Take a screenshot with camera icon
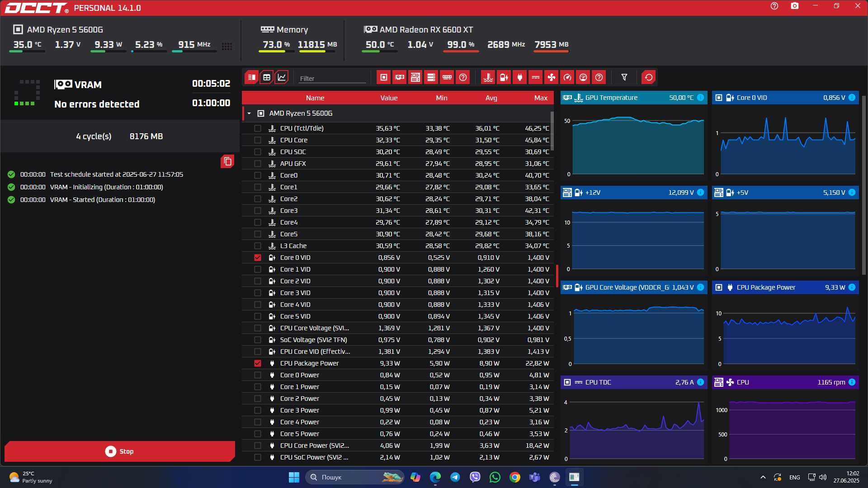The height and width of the screenshot is (488, 868). [795, 6]
